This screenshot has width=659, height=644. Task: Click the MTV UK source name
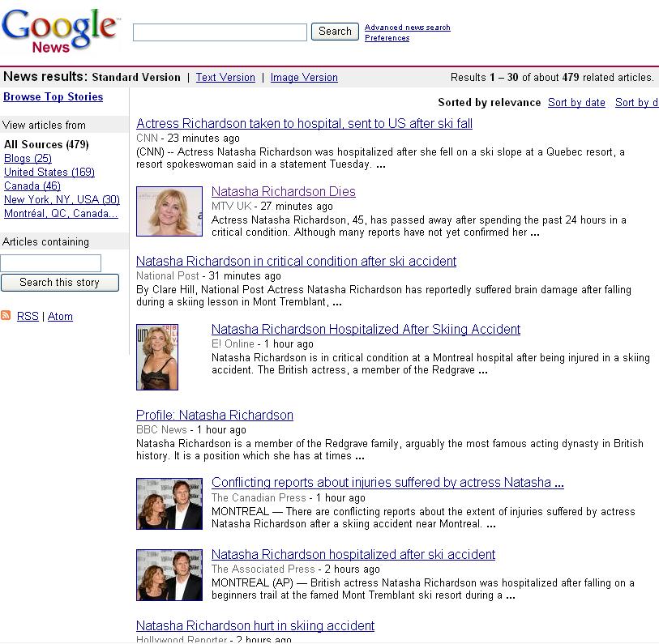[231, 207]
